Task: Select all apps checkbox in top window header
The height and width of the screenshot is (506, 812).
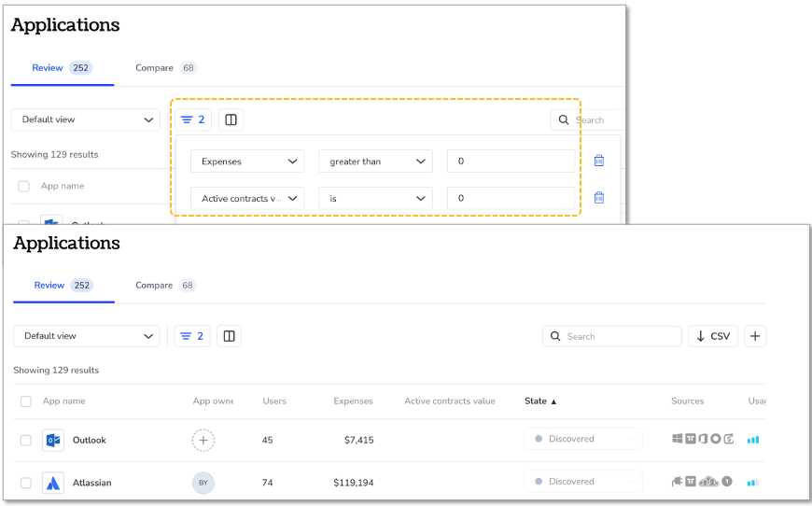Action: pyautogui.click(x=24, y=186)
